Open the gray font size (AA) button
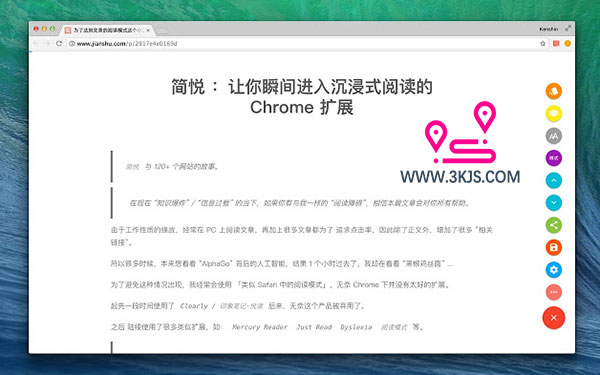 [x=553, y=135]
